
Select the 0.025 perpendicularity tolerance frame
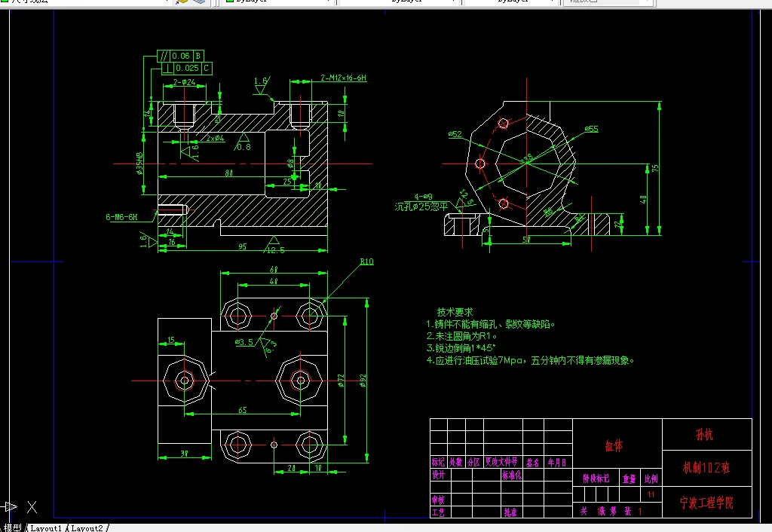pos(187,69)
